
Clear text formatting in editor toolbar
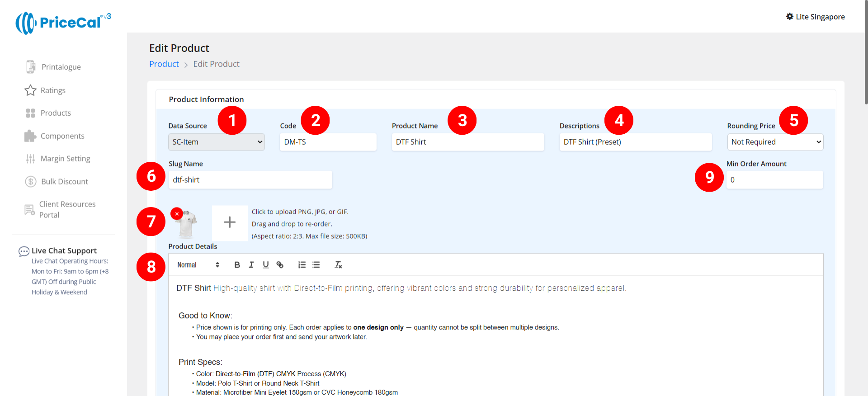click(x=338, y=265)
